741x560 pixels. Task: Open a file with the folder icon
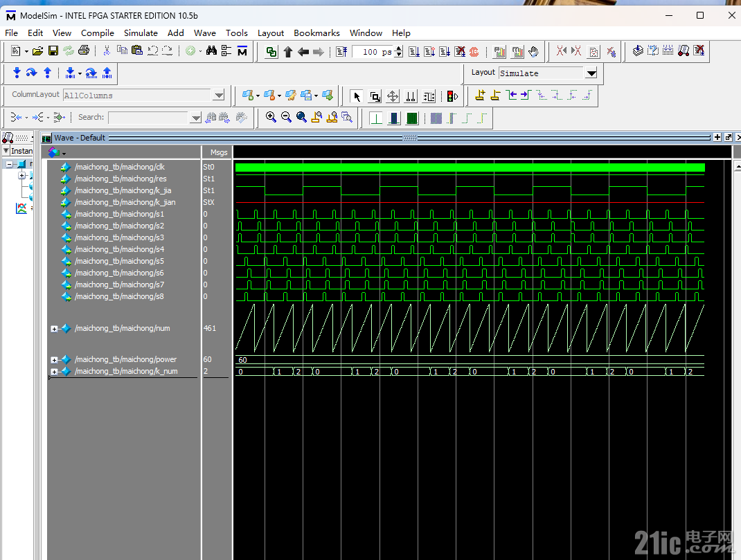coord(38,51)
